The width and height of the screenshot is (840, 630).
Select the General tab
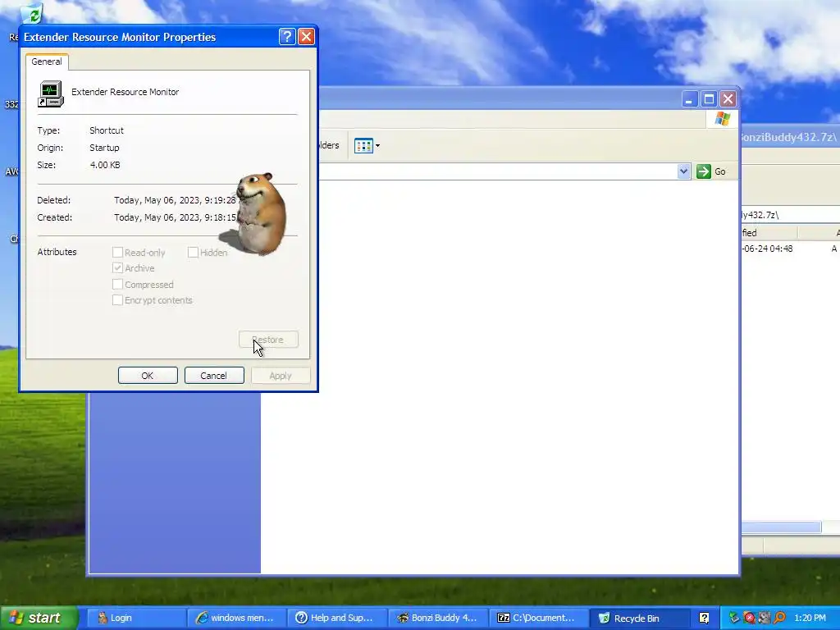tap(47, 62)
